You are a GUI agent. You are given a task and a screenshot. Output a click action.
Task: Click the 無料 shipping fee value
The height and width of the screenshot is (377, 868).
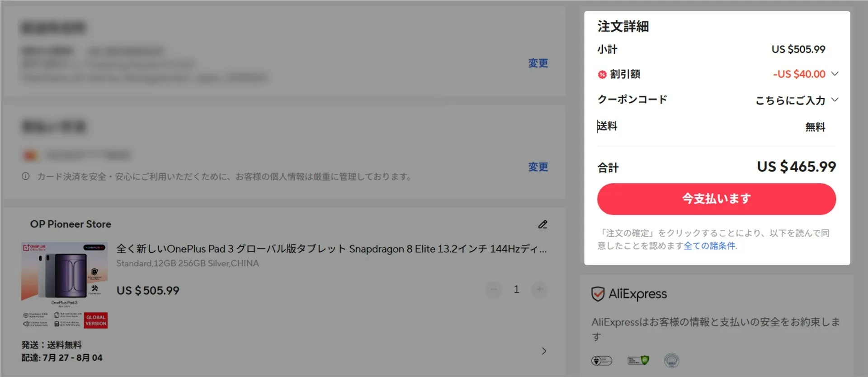tap(815, 127)
